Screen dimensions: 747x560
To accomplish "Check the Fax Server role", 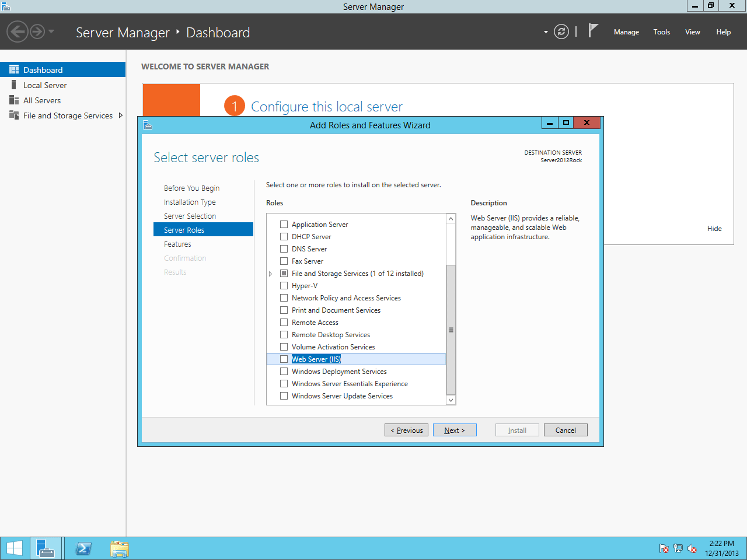I will click(x=284, y=261).
